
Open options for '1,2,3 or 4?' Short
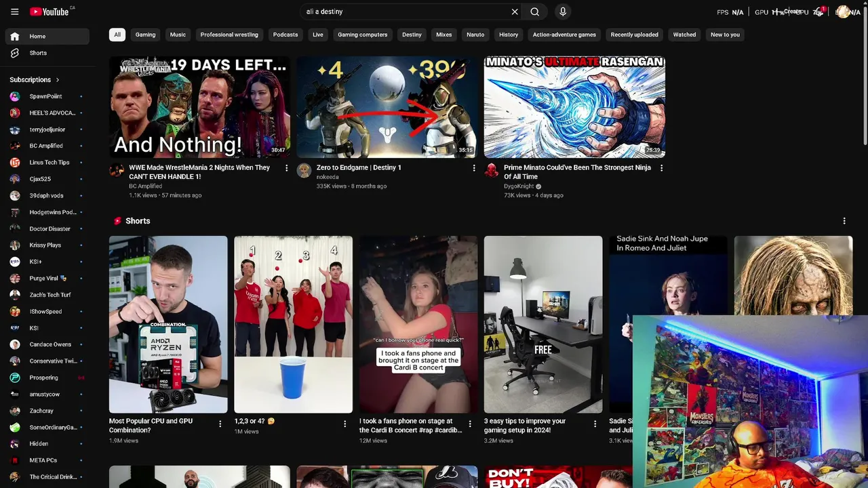[x=344, y=424]
